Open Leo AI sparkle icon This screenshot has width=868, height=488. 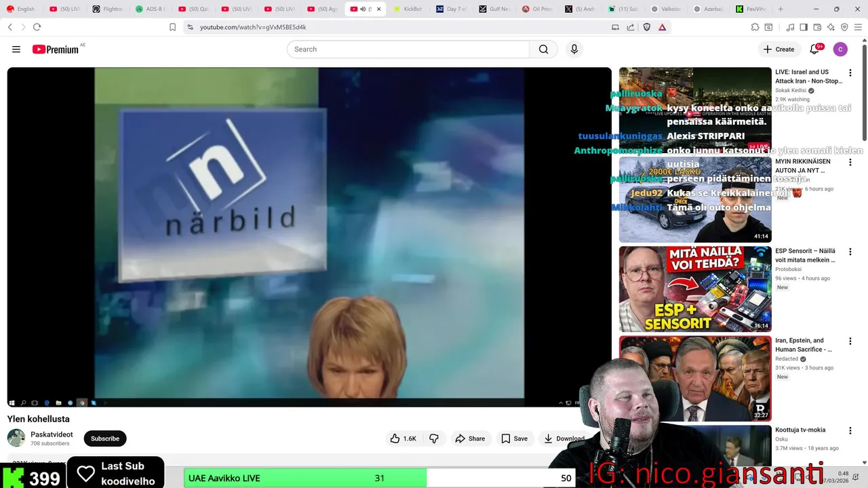[831, 27]
